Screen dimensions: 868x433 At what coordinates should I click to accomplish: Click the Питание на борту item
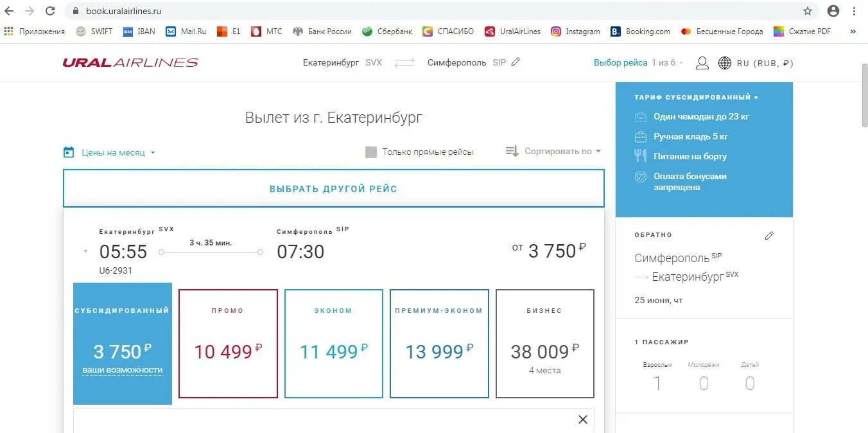click(681, 156)
